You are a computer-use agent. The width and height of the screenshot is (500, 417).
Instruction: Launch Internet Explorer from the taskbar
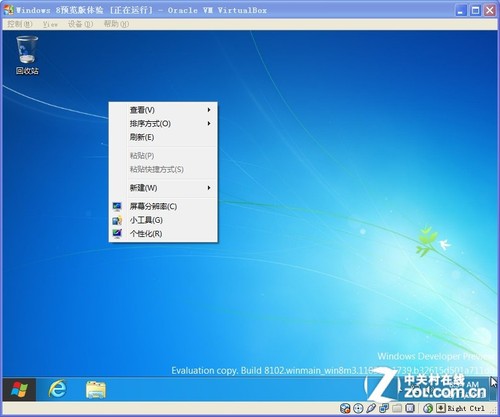tap(57, 389)
